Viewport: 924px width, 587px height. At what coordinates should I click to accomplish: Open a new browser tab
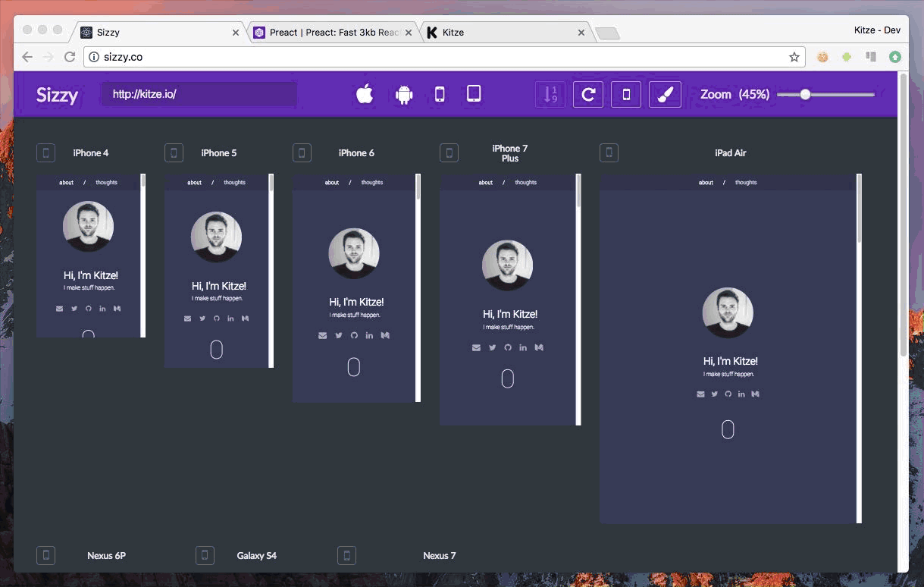[x=608, y=33]
